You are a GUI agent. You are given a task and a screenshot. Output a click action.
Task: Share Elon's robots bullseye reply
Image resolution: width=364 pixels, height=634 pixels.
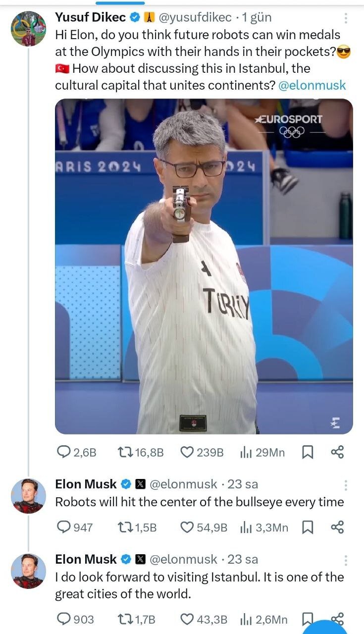click(337, 527)
